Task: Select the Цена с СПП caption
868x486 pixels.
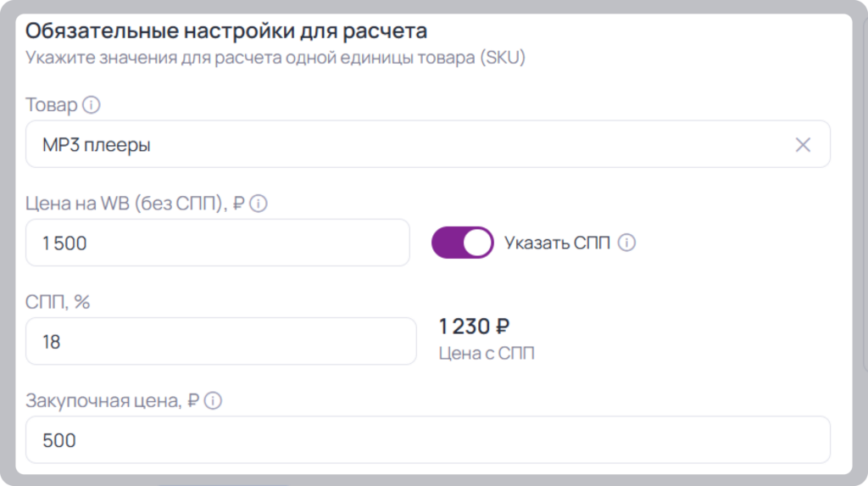Action: 487,353
